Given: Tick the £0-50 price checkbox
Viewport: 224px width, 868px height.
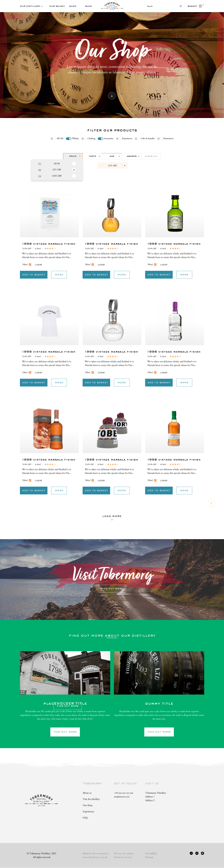Looking at the screenshot, I should pyautogui.click(x=74, y=164).
